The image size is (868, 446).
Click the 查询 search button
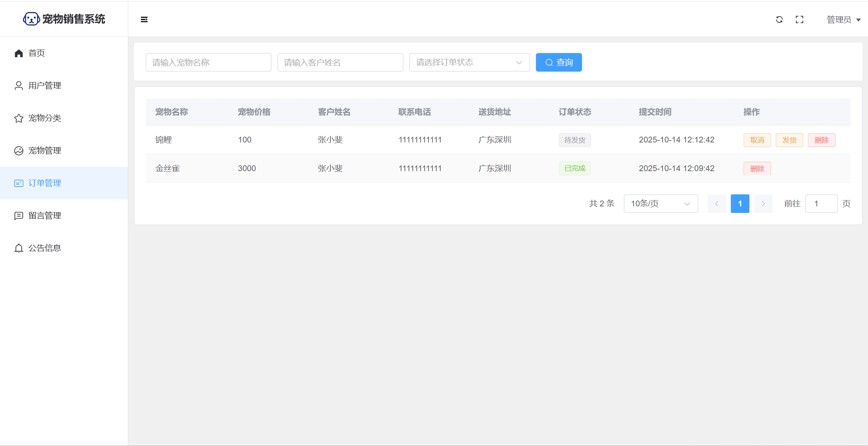pyautogui.click(x=558, y=62)
